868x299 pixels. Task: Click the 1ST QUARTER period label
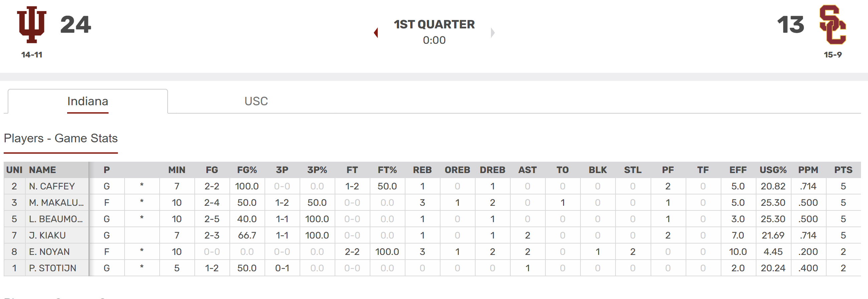click(434, 24)
